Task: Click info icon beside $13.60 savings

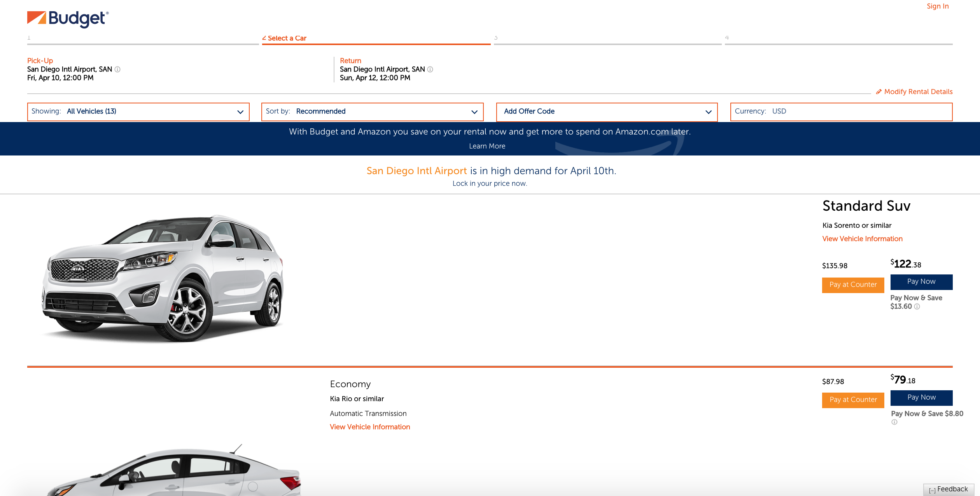Action: 917,306
